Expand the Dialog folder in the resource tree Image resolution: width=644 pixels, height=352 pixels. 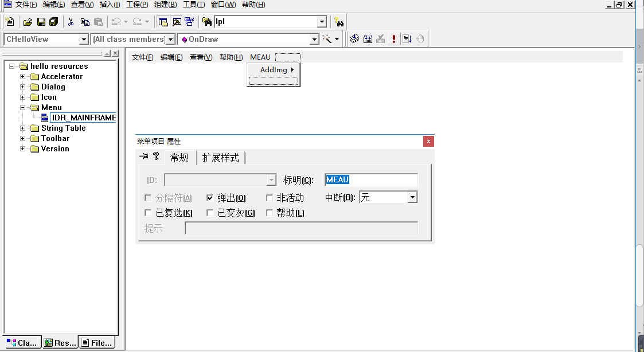tap(22, 87)
